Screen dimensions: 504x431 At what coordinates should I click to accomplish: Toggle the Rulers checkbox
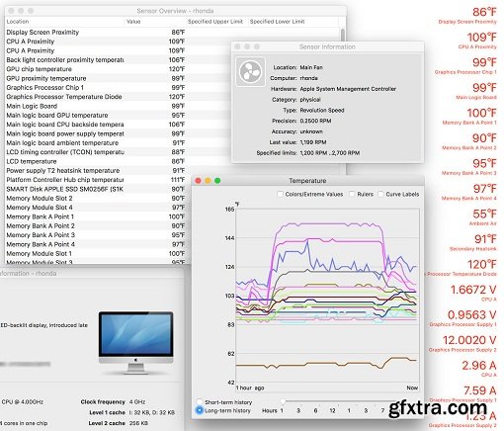coord(352,194)
